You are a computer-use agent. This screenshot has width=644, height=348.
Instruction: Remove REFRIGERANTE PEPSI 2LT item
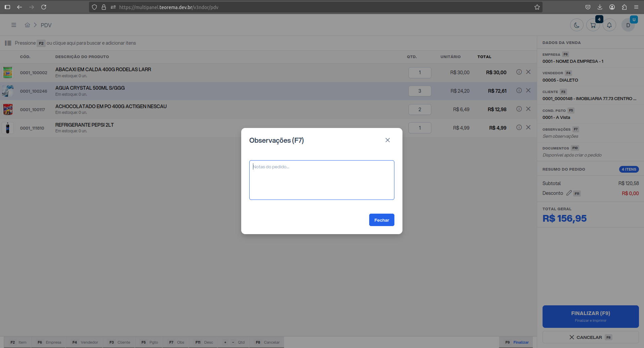528,127
